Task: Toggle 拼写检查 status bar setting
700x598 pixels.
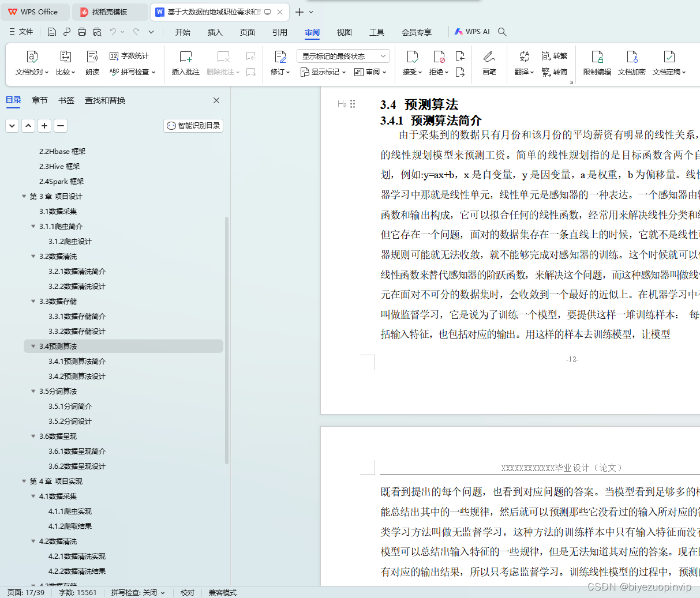Action: pyautogui.click(x=138, y=593)
